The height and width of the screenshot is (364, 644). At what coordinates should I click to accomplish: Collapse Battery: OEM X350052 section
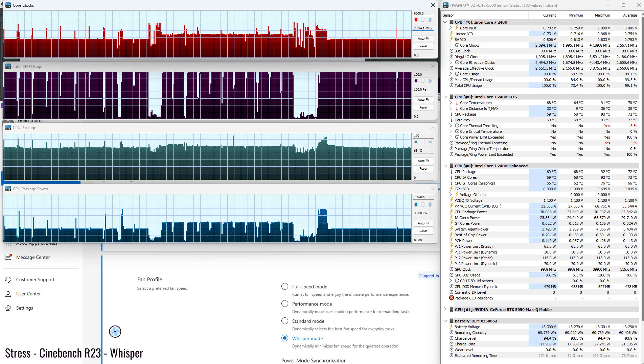pos(445,321)
